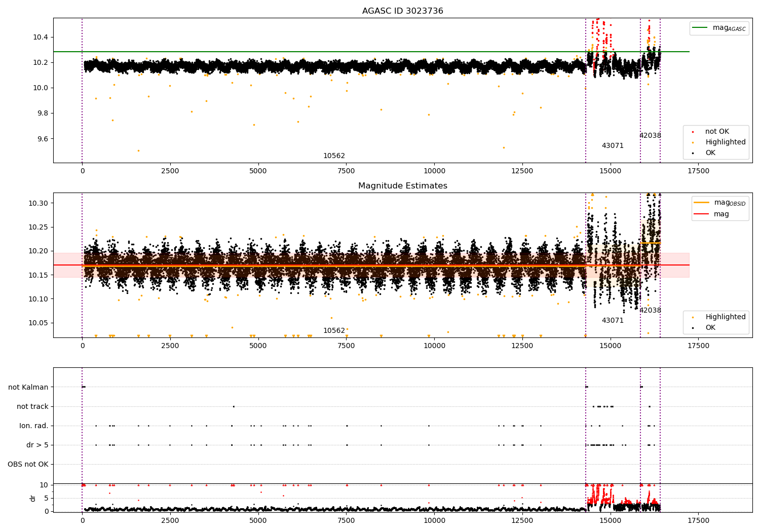760x532 pixels.
Task: Click the '10.4' y-axis tick label
Action: pyautogui.click(x=41, y=37)
